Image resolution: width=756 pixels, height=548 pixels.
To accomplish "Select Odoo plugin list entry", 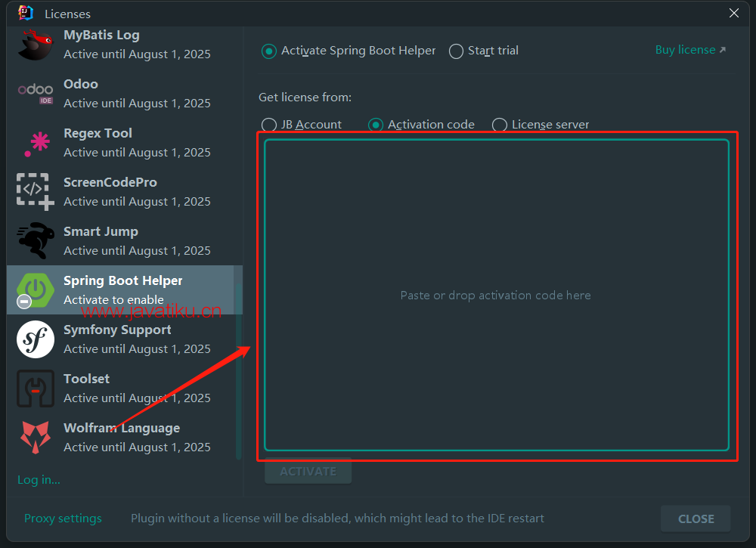I will pos(125,94).
